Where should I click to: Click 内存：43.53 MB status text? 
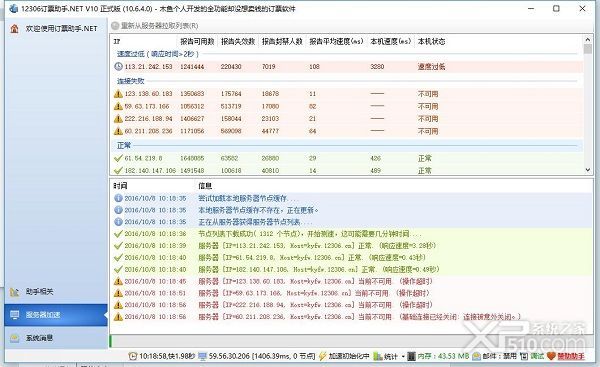tap(443, 356)
